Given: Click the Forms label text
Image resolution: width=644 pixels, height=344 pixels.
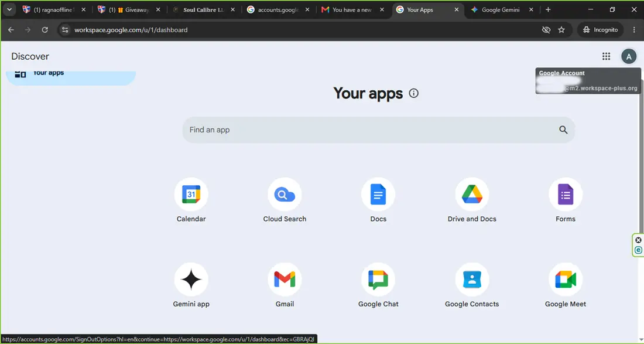Looking at the screenshot, I should (x=566, y=219).
